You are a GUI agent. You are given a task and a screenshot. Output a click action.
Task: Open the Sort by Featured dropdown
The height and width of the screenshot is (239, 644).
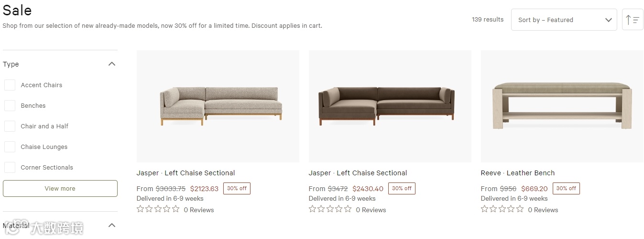click(x=564, y=20)
